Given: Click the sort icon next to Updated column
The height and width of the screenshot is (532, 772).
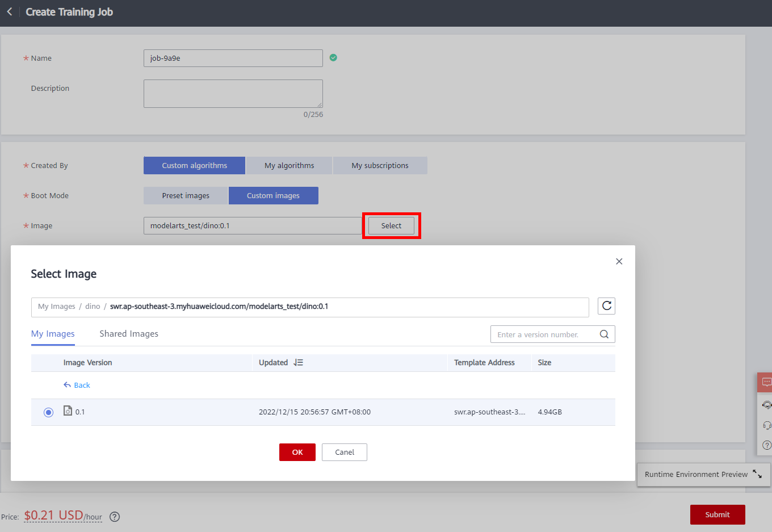Looking at the screenshot, I should pyautogui.click(x=299, y=362).
